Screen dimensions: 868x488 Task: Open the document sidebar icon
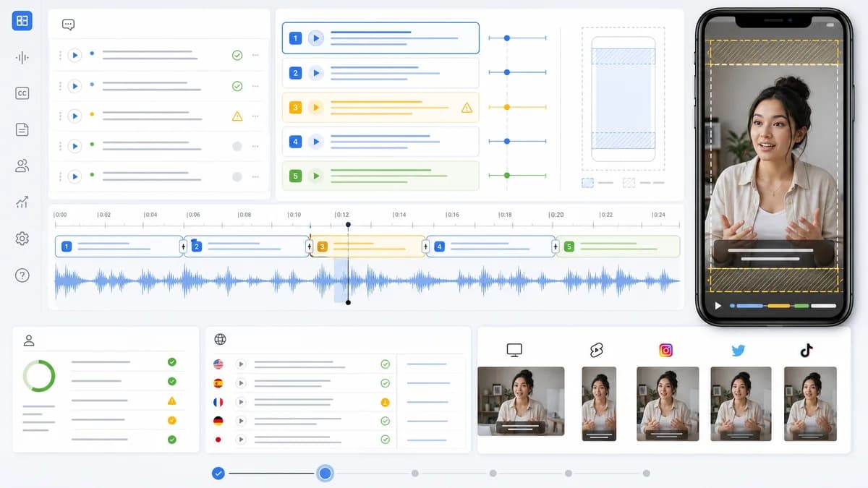point(22,129)
